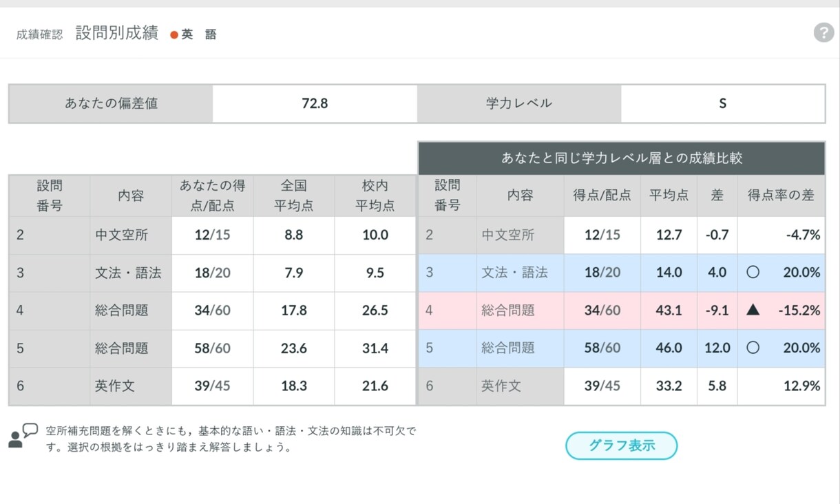The width and height of the screenshot is (840, 504).
Task: Click the circle mark in 文法・語法 comparison row
Action: tap(753, 272)
